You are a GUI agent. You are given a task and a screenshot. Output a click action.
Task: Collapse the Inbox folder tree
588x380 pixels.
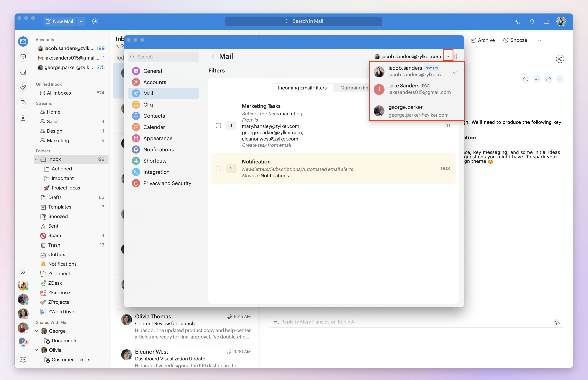pos(37,159)
